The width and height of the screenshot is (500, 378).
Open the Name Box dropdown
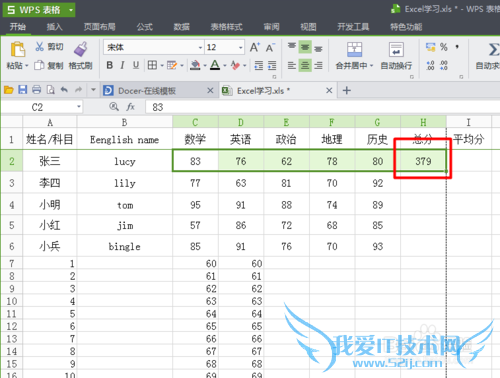click(x=79, y=107)
